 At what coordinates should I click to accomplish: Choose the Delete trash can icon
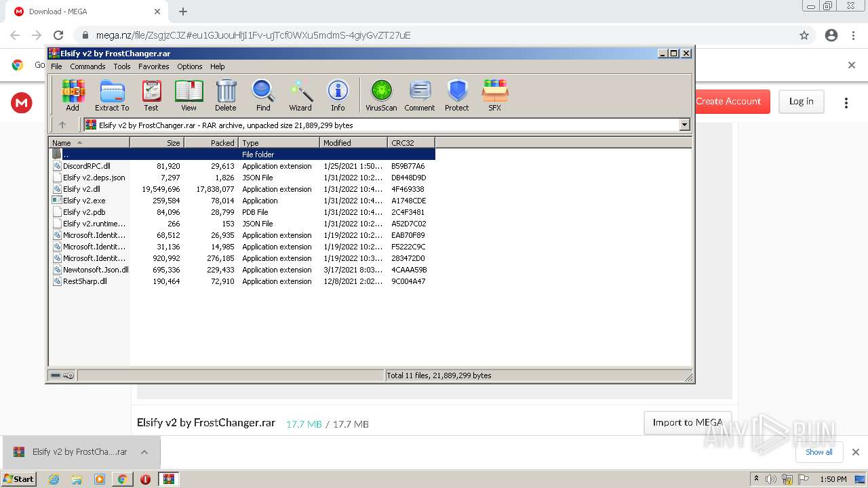(x=226, y=95)
